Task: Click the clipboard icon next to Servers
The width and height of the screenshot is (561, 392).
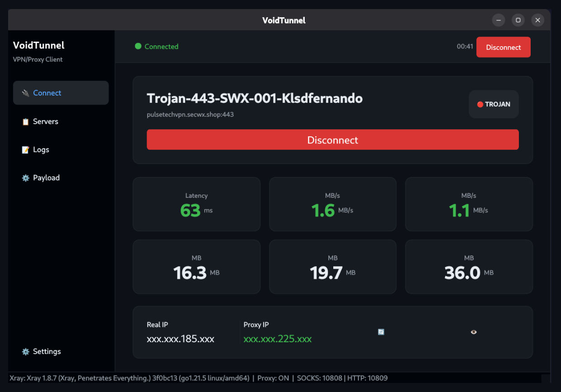Action: pyautogui.click(x=26, y=122)
